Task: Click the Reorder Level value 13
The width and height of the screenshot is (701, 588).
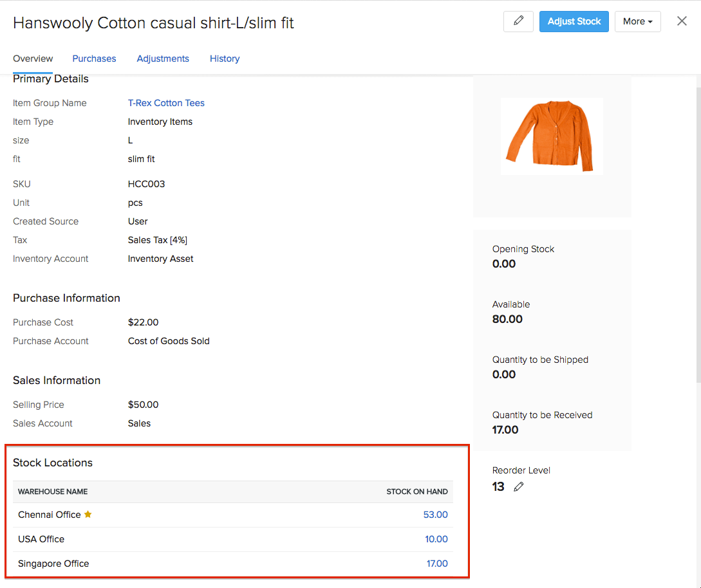Action: click(498, 486)
